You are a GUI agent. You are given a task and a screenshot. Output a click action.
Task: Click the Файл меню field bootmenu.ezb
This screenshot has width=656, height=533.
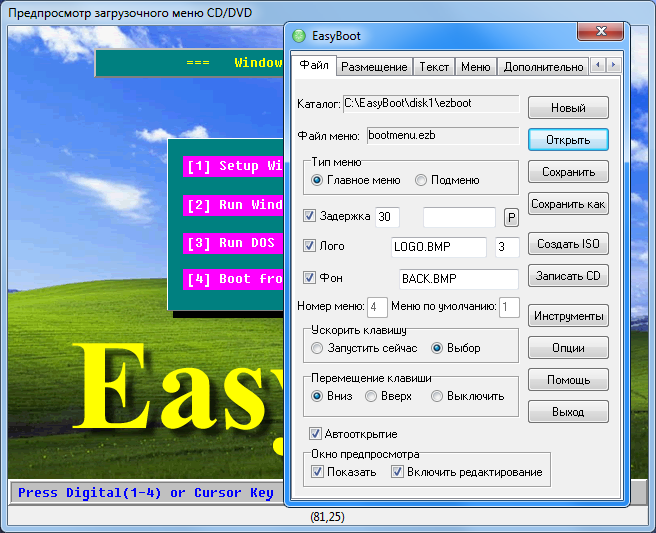[443, 136]
